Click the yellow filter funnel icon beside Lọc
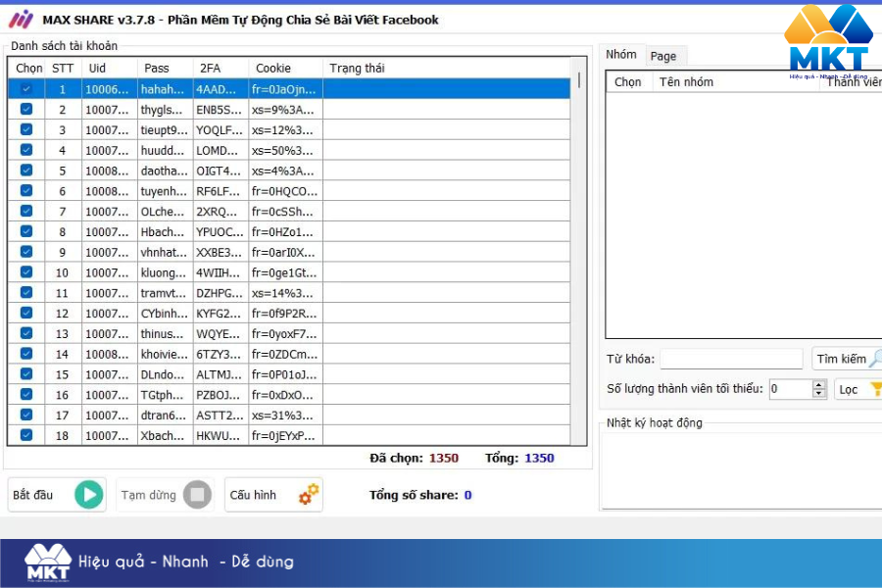Screen dimensions: 882x588 [x=875, y=389]
